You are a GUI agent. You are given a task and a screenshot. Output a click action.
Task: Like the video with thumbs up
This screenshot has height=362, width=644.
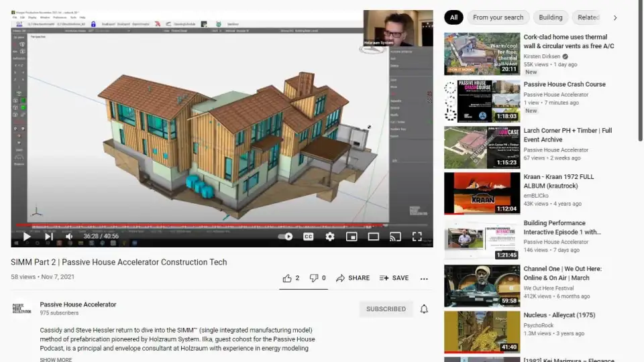(x=290, y=278)
